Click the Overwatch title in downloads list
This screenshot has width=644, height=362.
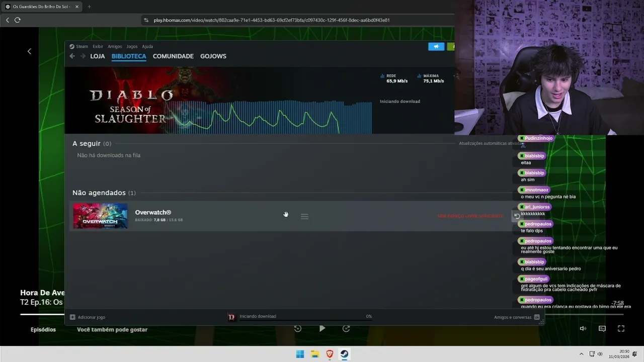[153, 212]
